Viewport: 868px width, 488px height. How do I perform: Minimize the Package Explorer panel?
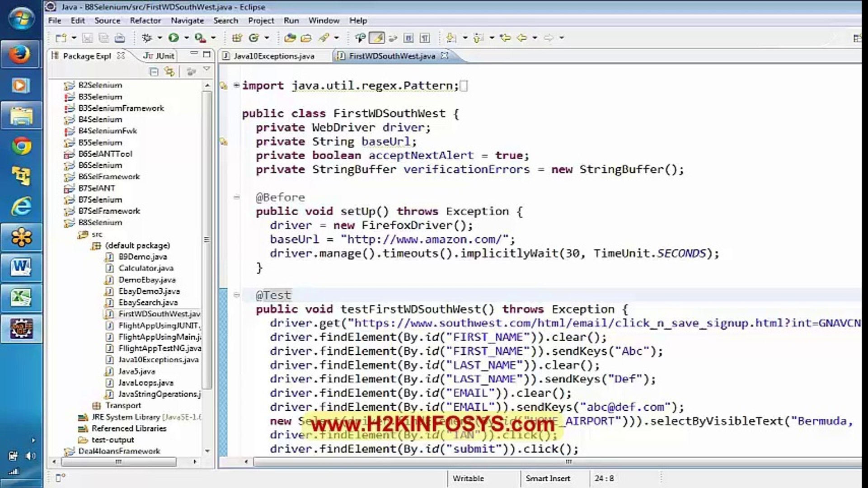pos(194,54)
